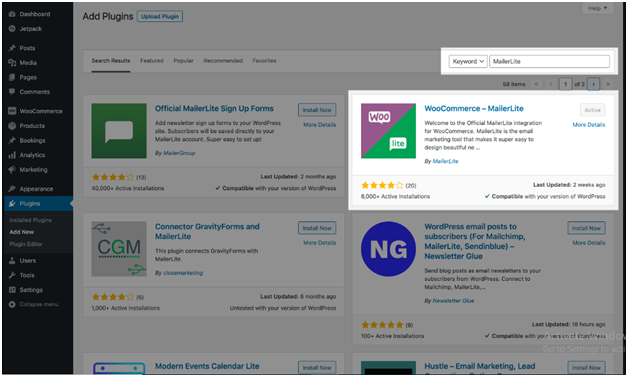628x377 pixels.
Task: Switch to the Recommended tab
Action: point(223,60)
